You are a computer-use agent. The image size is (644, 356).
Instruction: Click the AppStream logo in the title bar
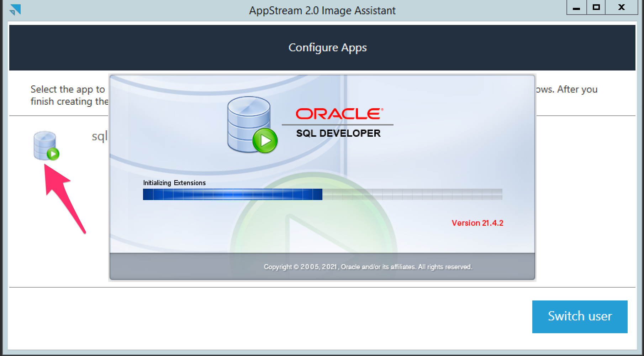click(15, 10)
